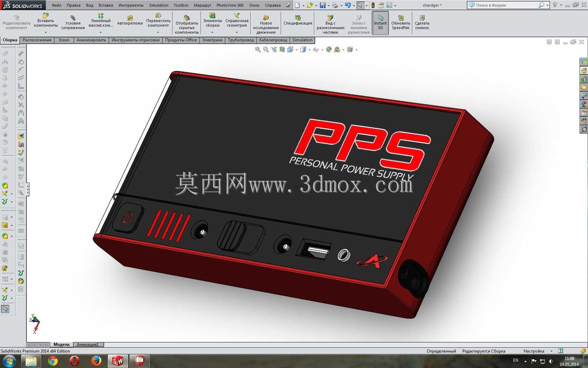Click the Save floppy disk icon
The height and width of the screenshot is (368, 588).
point(323,5)
